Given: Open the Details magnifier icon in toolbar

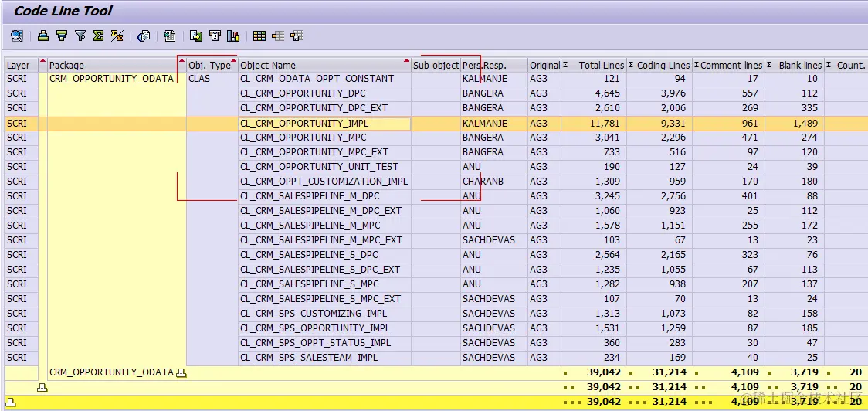Looking at the screenshot, I should click(17, 36).
